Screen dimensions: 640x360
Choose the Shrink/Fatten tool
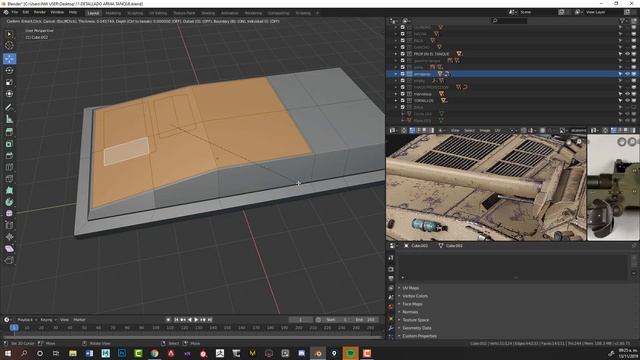click(x=9, y=237)
